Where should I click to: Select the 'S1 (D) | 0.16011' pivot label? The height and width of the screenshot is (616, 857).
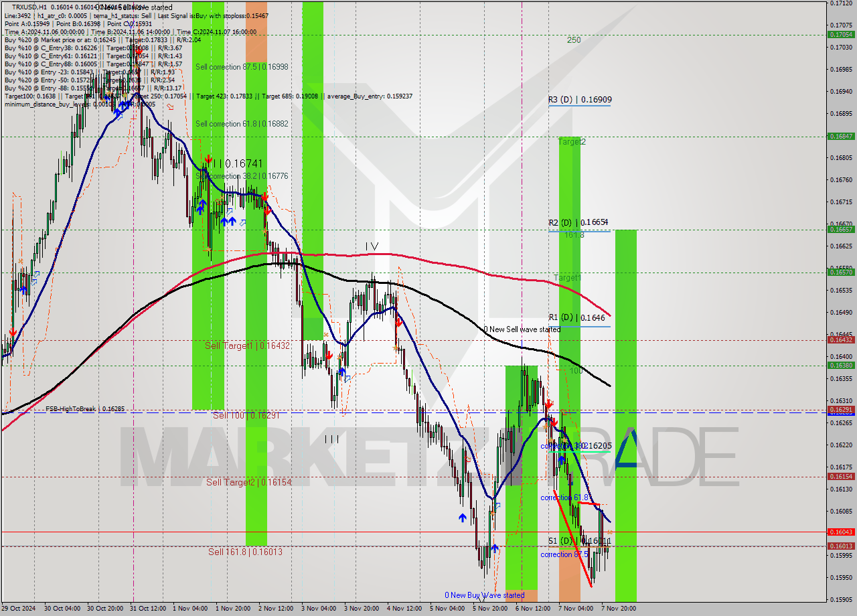(x=580, y=541)
